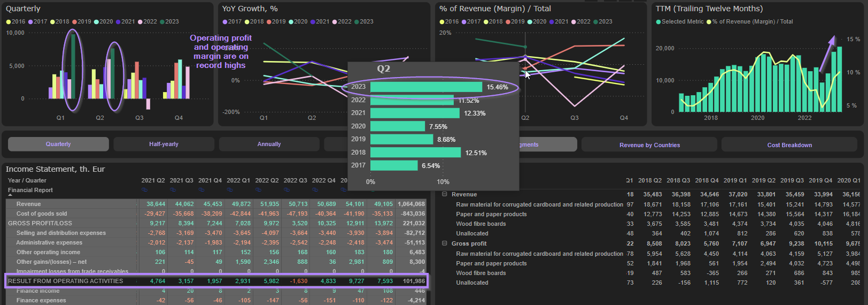Click link icon under 2021 Q4 column
868x305 pixels.
coord(201,190)
